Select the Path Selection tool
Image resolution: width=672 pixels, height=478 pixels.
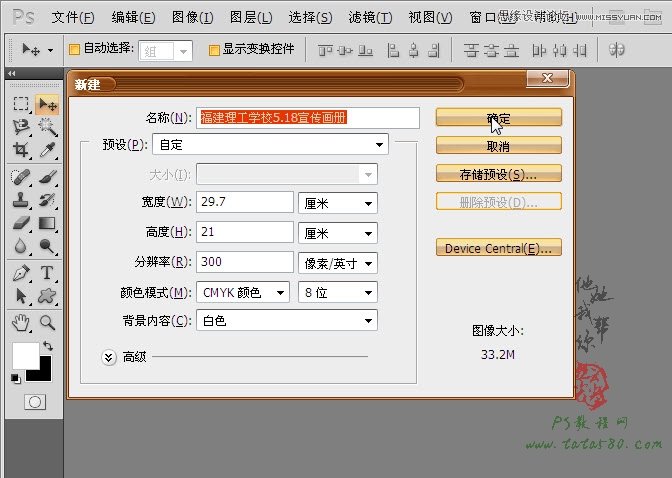(21, 296)
